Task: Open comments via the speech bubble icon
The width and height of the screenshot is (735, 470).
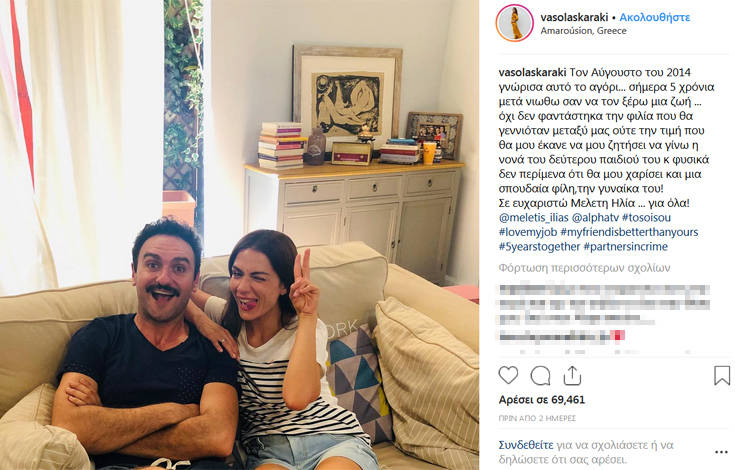Action: [540, 375]
